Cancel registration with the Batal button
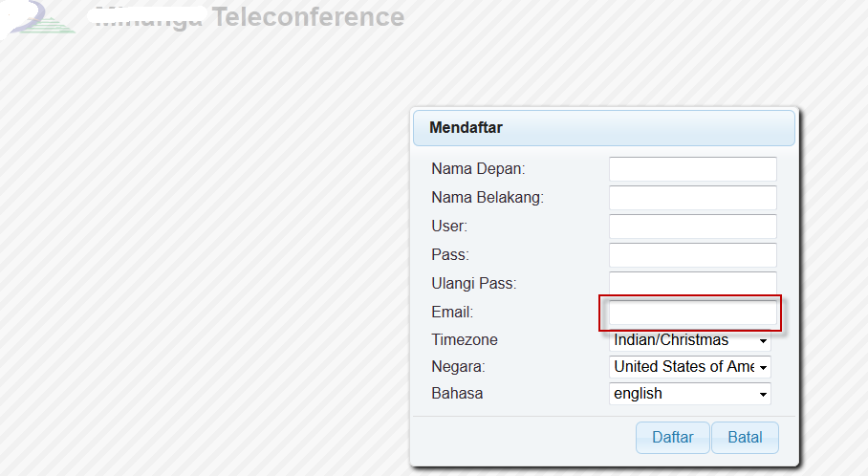Viewport: 868px width, 476px height. click(x=745, y=438)
